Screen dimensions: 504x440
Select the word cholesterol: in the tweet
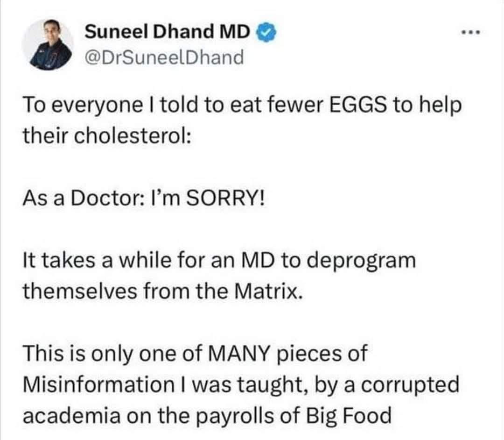pos(133,136)
